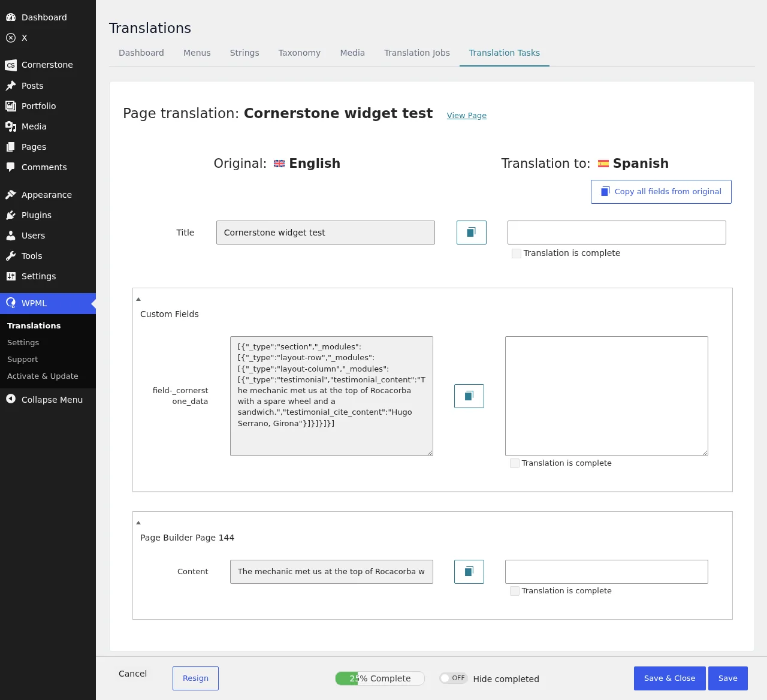Open the Strings tab
Viewport: 767px width, 700px height.
tap(244, 53)
